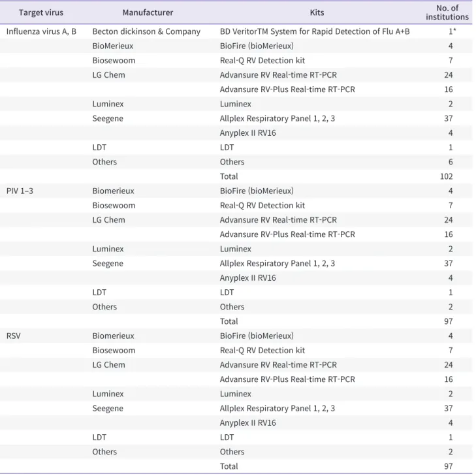Click the "BD VeritorTM System for Rapid Detection" kit

(x=315, y=31)
